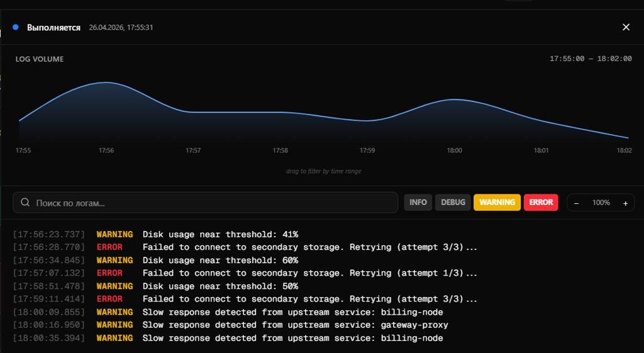
Task: Click the LOG VOLUME heading
Action: (x=40, y=59)
